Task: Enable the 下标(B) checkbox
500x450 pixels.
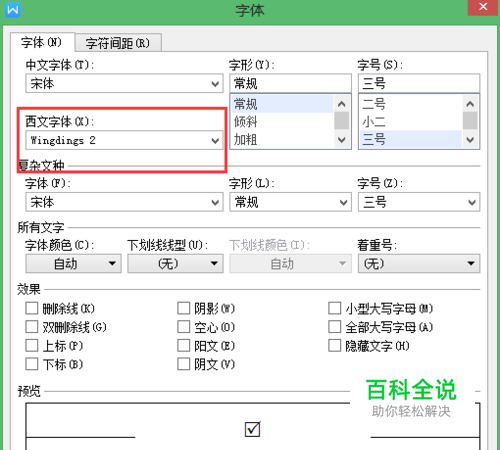Action: point(32,364)
